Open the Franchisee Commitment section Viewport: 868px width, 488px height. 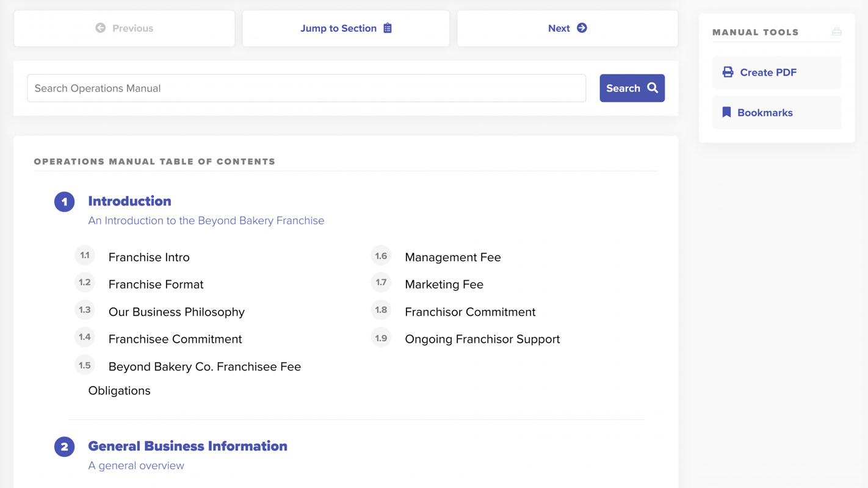coord(175,339)
